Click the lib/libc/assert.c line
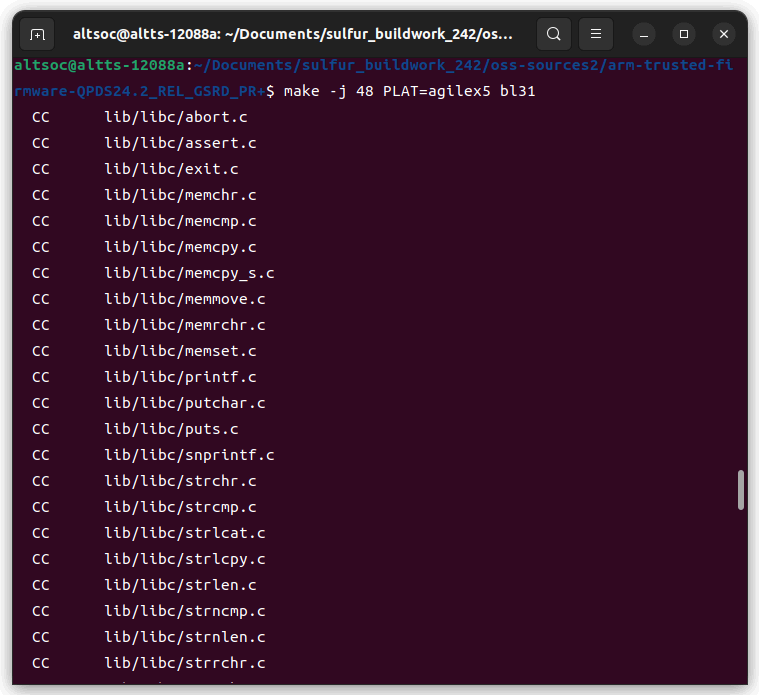 tap(180, 143)
